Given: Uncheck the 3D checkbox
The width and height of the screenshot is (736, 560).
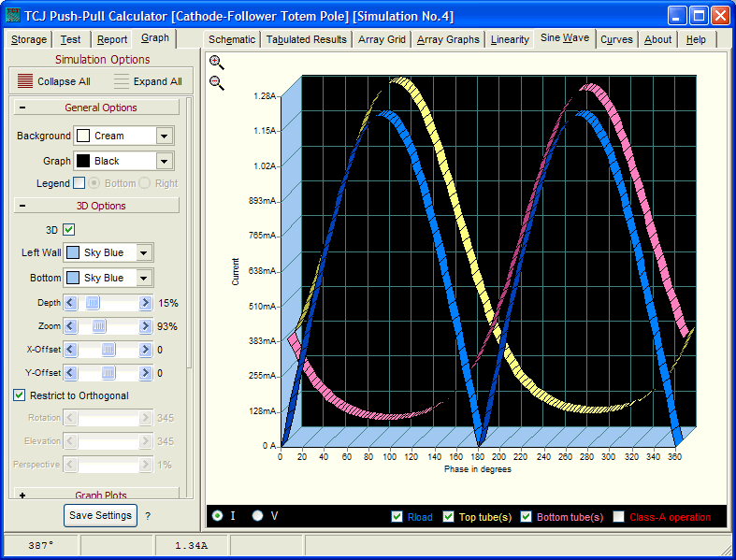Looking at the screenshot, I should [x=69, y=229].
